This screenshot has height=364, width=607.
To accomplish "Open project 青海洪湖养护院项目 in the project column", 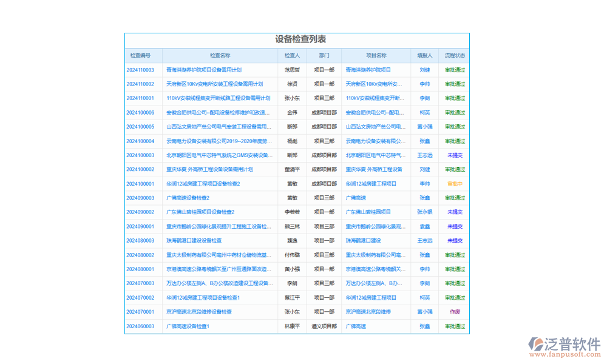I will 368,70.
